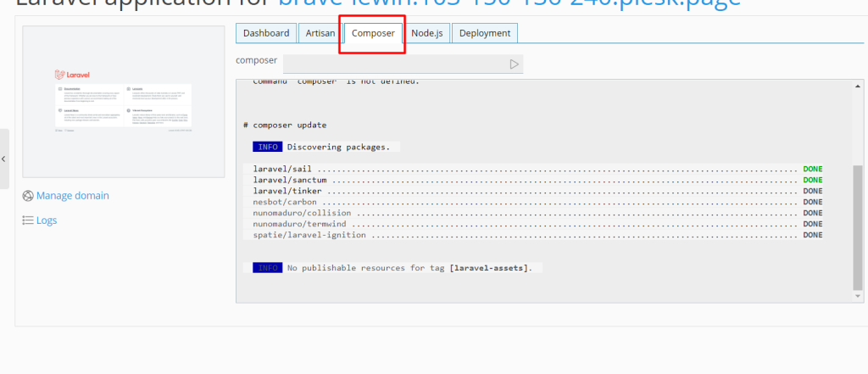Collapse the left sidebar with arrow handle
This screenshot has width=868, height=374.
[4, 159]
